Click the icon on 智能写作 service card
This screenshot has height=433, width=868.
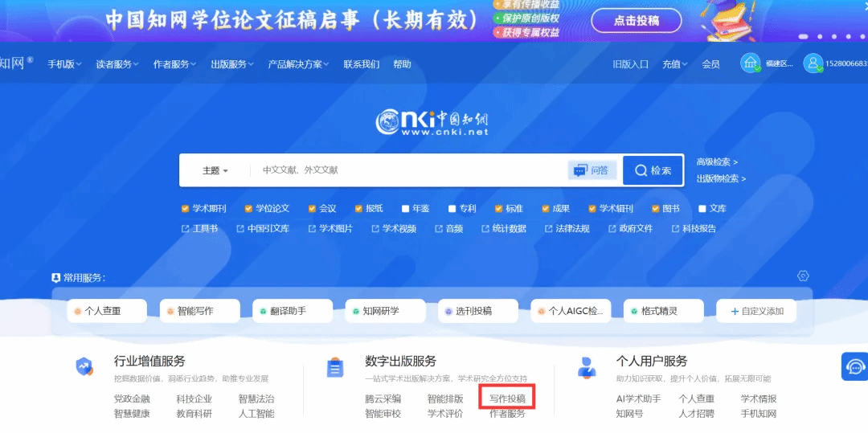[x=170, y=312]
